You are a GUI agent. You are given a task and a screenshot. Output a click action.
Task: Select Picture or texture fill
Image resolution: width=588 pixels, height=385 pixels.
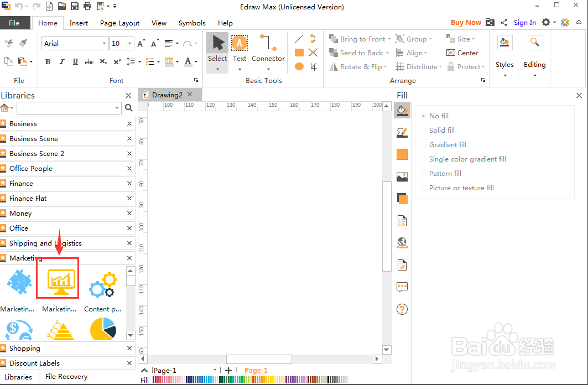pos(457,188)
